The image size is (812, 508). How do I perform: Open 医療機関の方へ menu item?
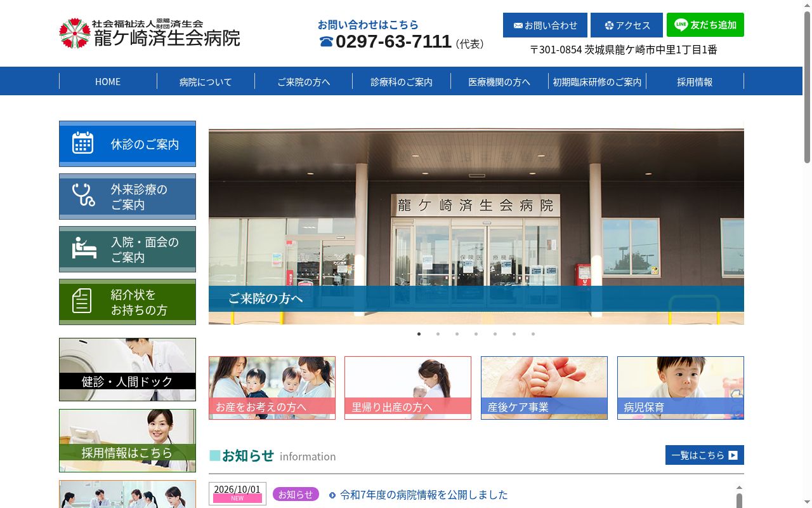click(499, 81)
